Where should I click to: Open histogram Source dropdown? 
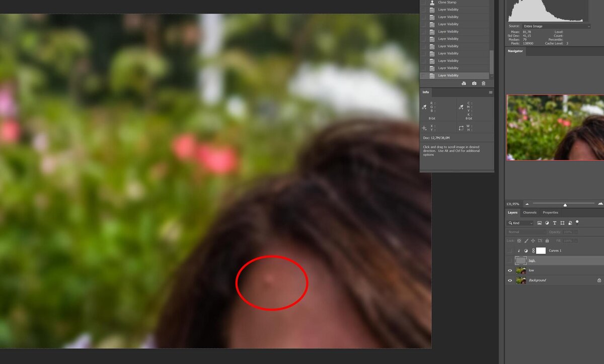(556, 26)
